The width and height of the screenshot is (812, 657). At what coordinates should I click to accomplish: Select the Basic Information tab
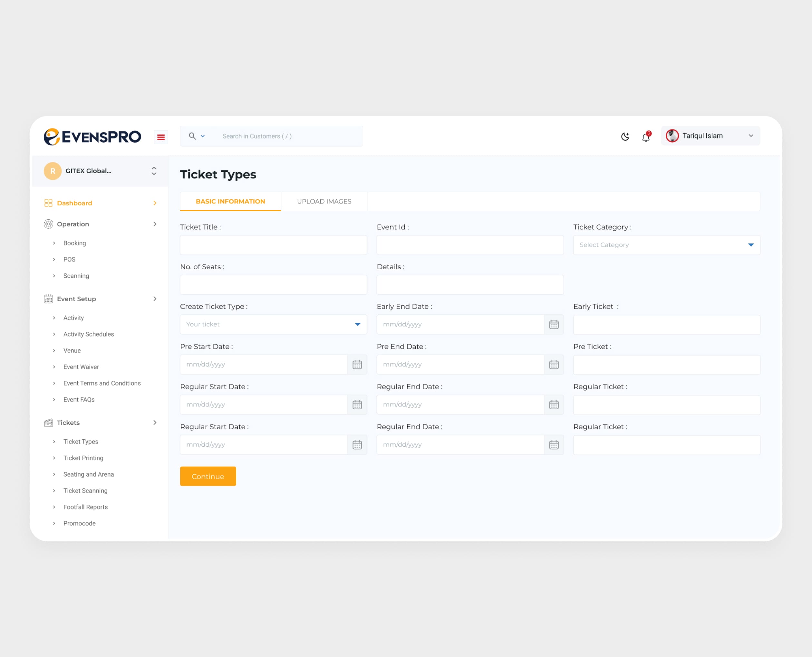pos(230,201)
